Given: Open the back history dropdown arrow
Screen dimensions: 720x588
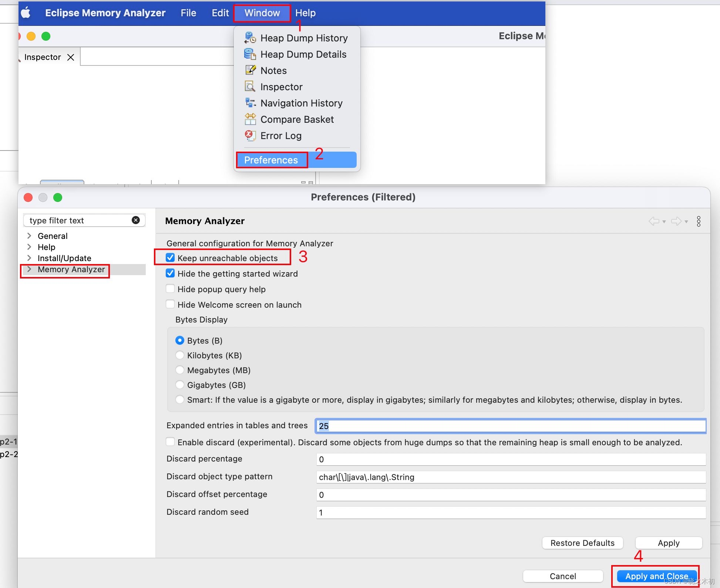Looking at the screenshot, I should (664, 222).
